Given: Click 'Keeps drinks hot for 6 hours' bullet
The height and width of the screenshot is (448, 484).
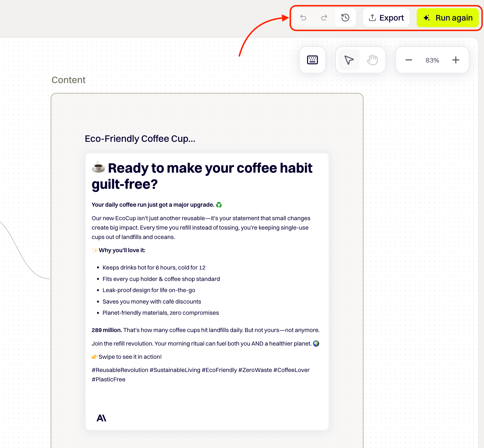Looking at the screenshot, I should tap(154, 267).
